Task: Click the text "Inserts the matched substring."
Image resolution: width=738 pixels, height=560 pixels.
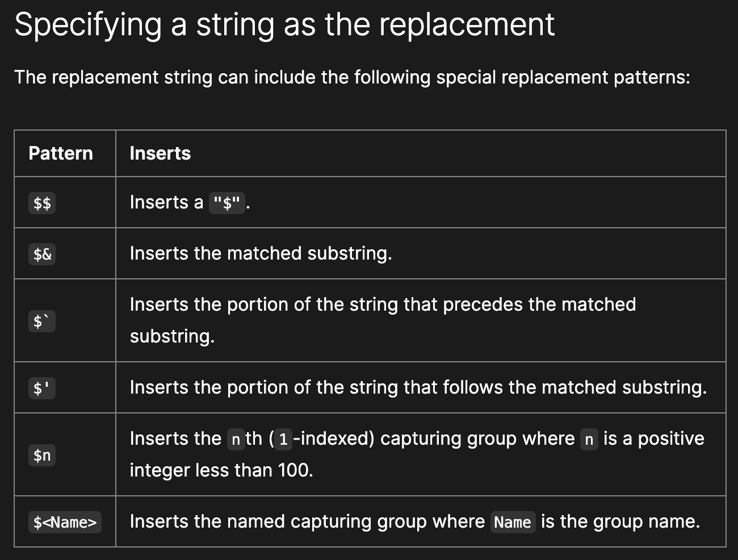Action: (x=261, y=253)
